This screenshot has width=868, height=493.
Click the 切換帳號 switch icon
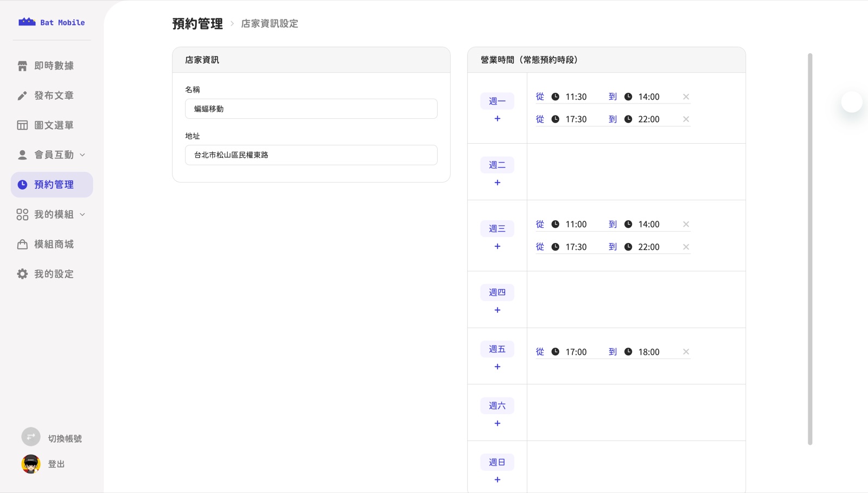click(x=31, y=437)
